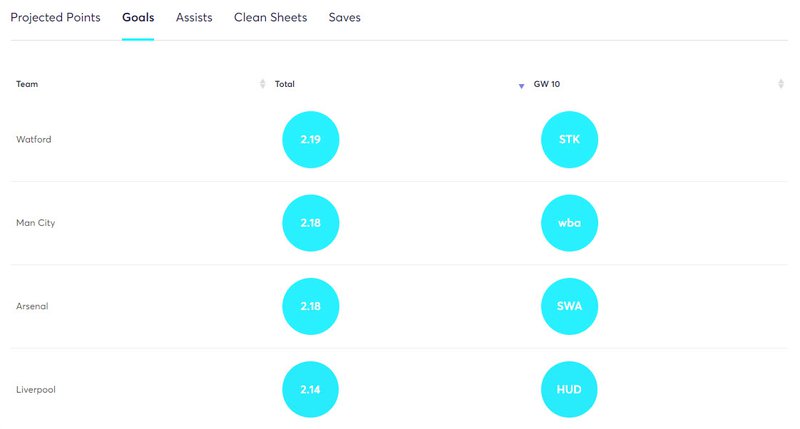
Task: Switch to the Projected Points tab
Action: click(x=55, y=17)
